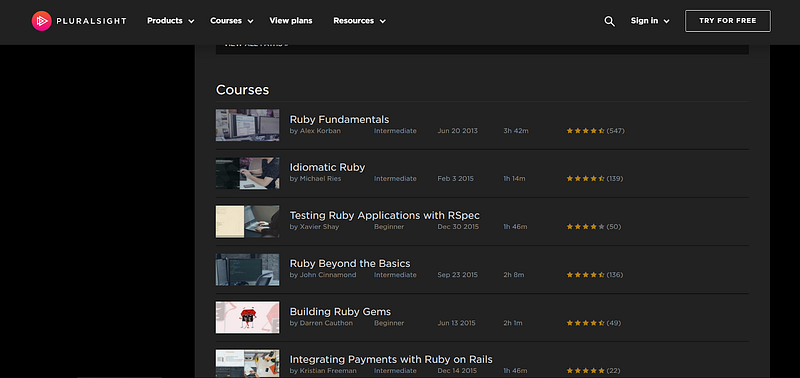The width and height of the screenshot is (800, 378).
Task: Expand the Courses dropdown menu
Action: (x=232, y=21)
